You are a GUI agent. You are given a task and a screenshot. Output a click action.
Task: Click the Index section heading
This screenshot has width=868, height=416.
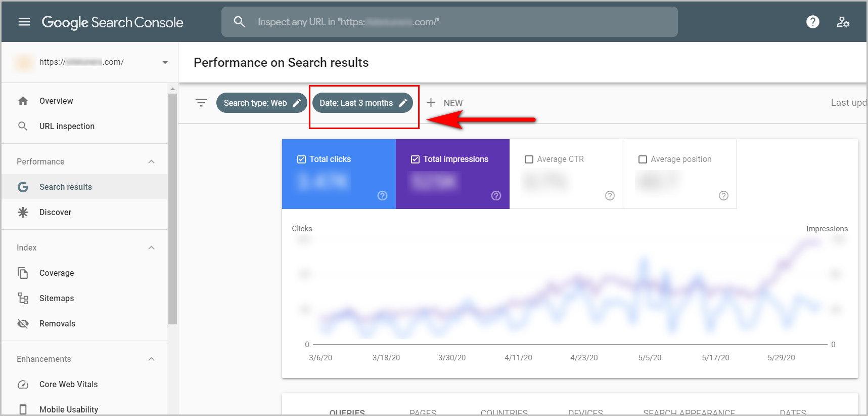pyautogui.click(x=27, y=247)
